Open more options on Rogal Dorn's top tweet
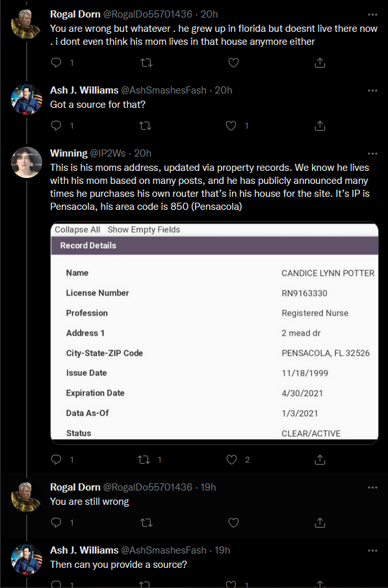This screenshot has width=388, height=588. tap(372, 14)
